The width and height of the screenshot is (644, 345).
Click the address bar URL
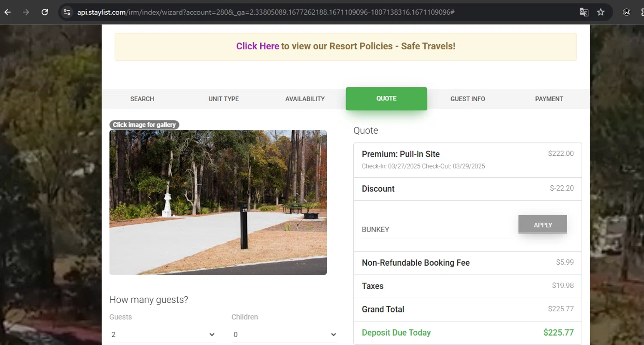click(266, 12)
